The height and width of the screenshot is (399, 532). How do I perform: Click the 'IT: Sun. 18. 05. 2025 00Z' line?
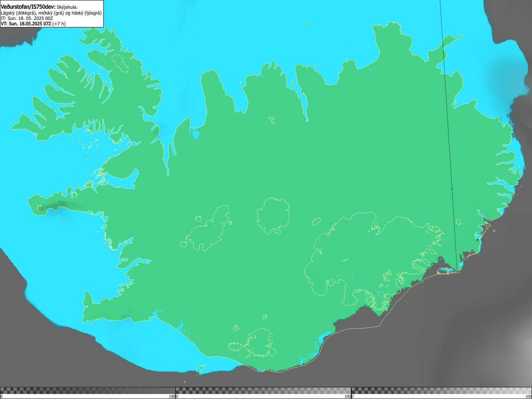[27, 18]
